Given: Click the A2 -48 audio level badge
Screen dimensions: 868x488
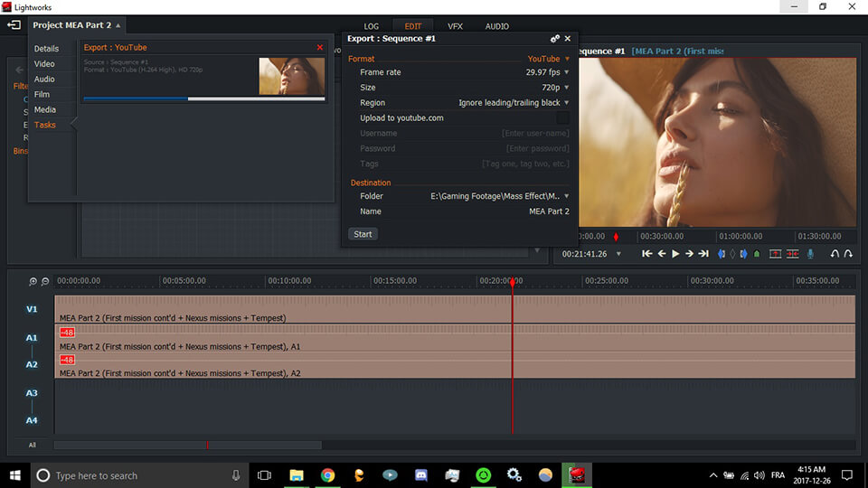Looking at the screenshot, I should (68, 360).
